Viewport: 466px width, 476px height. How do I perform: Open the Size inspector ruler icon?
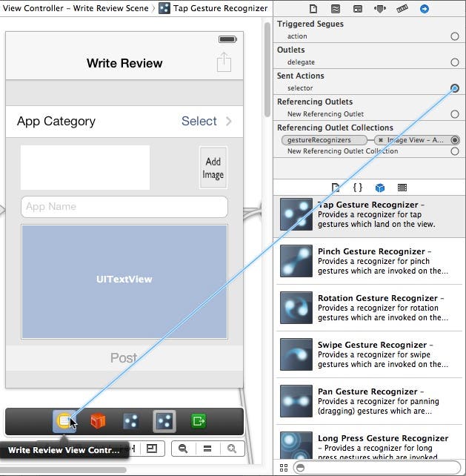click(x=402, y=9)
